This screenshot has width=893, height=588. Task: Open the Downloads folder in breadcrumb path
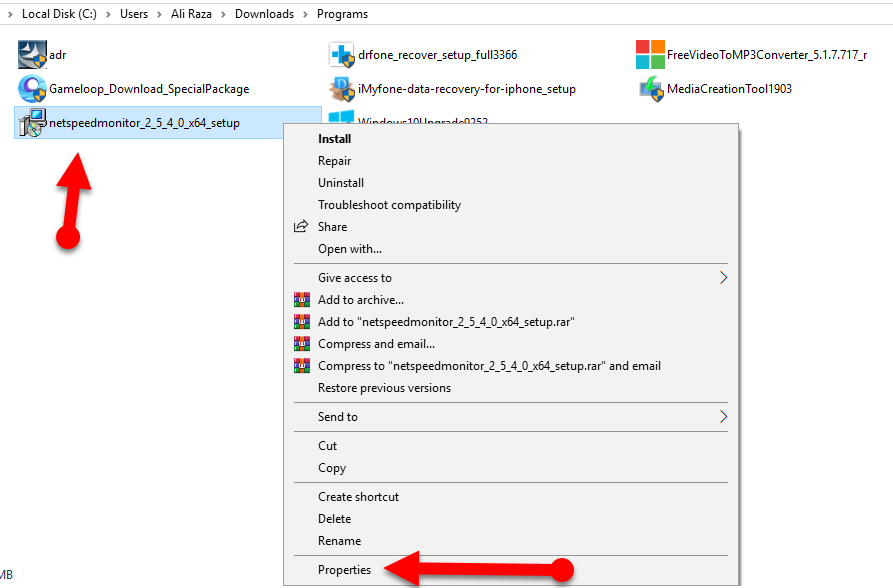[264, 14]
